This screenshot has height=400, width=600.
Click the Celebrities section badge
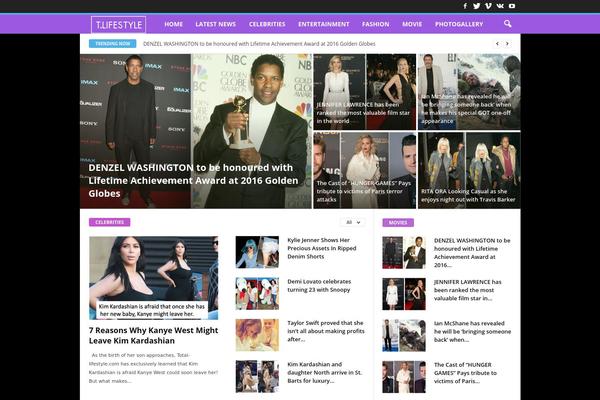tap(109, 222)
